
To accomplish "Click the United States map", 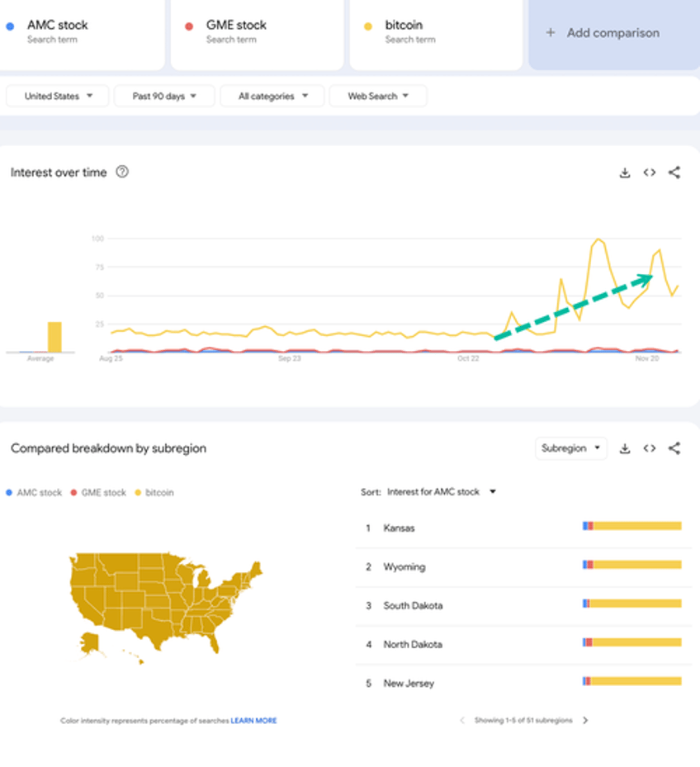I will click(x=166, y=608).
